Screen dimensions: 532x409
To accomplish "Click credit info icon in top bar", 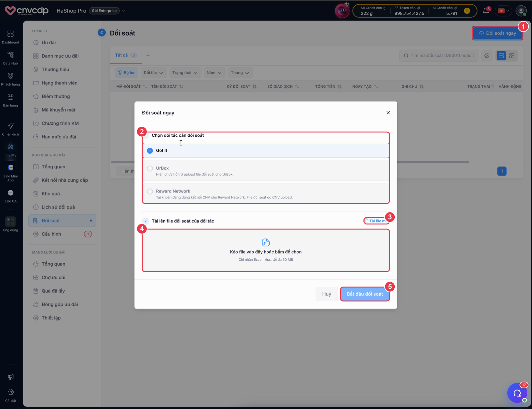I will [x=467, y=11].
